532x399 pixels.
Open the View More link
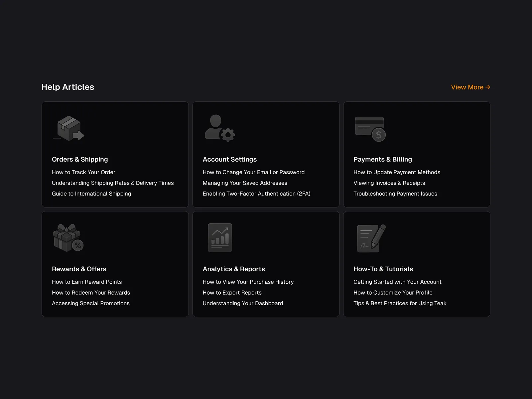(x=470, y=87)
